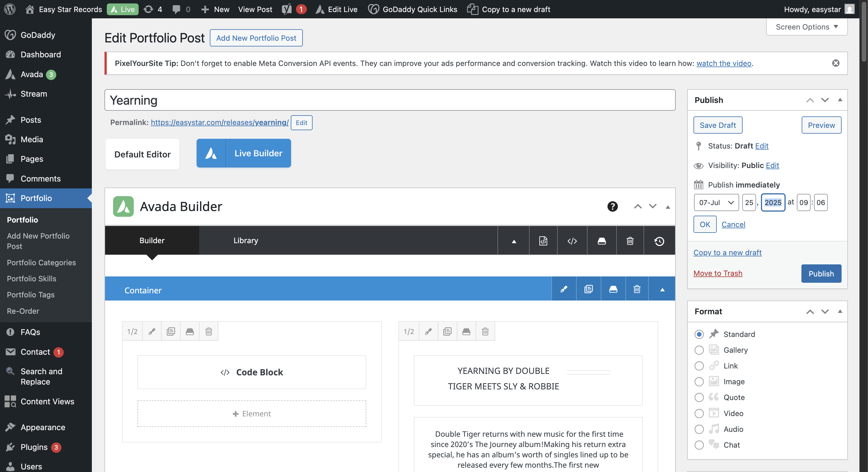
Task: Expand Screen Options panel
Action: pos(806,27)
